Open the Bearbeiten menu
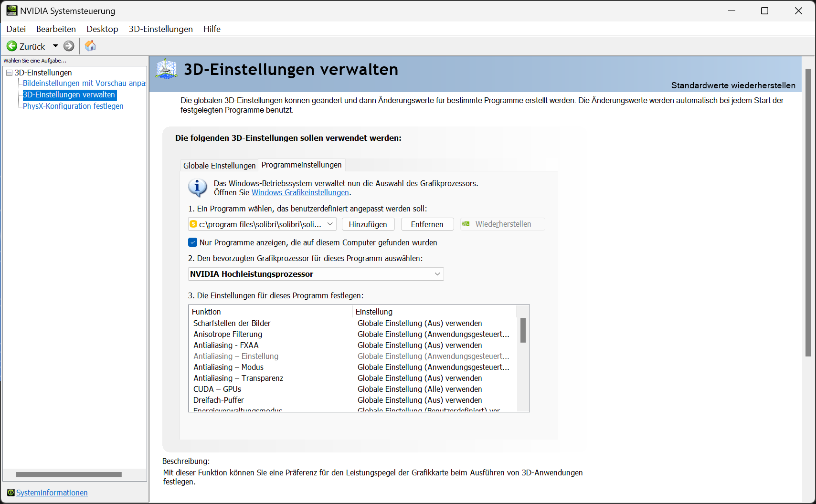Image resolution: width=816 pixels, height=504 pixels. coord(56,29)
